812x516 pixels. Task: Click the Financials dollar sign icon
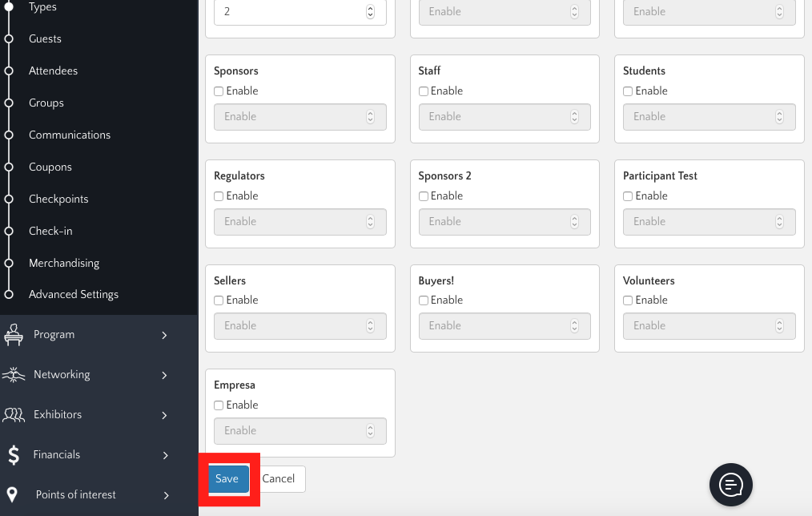[14, 455]
